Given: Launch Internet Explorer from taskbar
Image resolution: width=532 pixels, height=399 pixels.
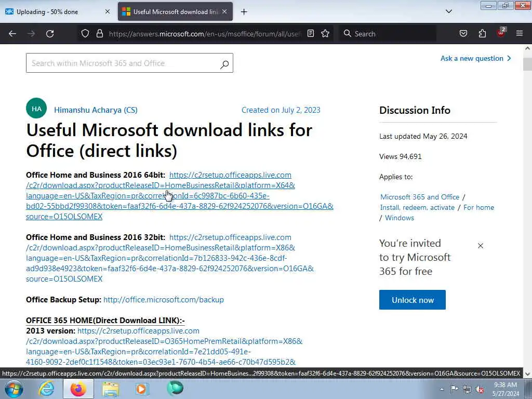Looking at the screenshot, I should pos(46,389).
